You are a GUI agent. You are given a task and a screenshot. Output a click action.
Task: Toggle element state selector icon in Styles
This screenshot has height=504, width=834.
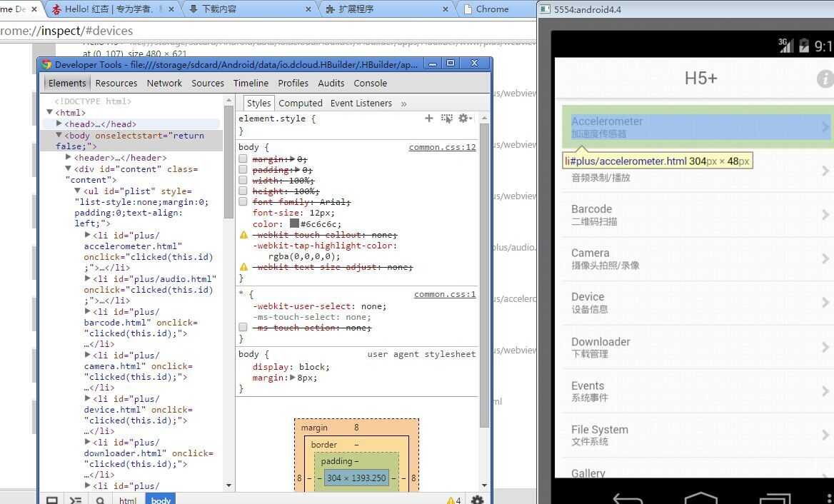[x=447, y=118]
